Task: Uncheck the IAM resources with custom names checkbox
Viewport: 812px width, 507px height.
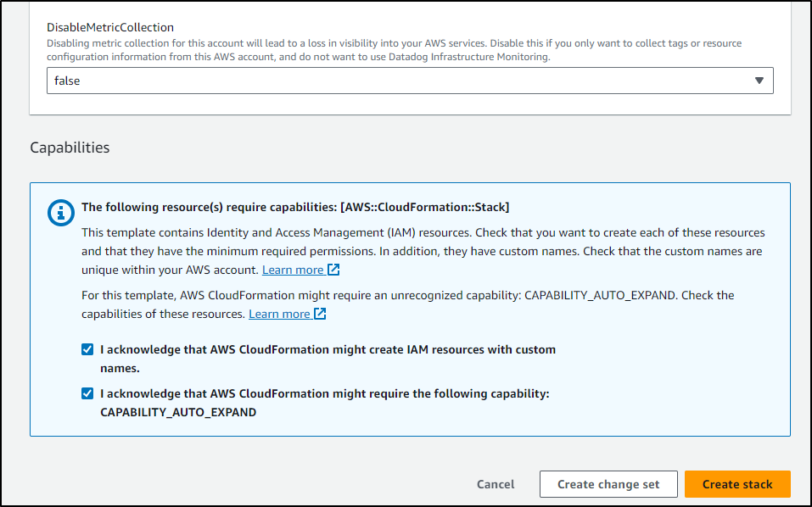Action: 87,349
